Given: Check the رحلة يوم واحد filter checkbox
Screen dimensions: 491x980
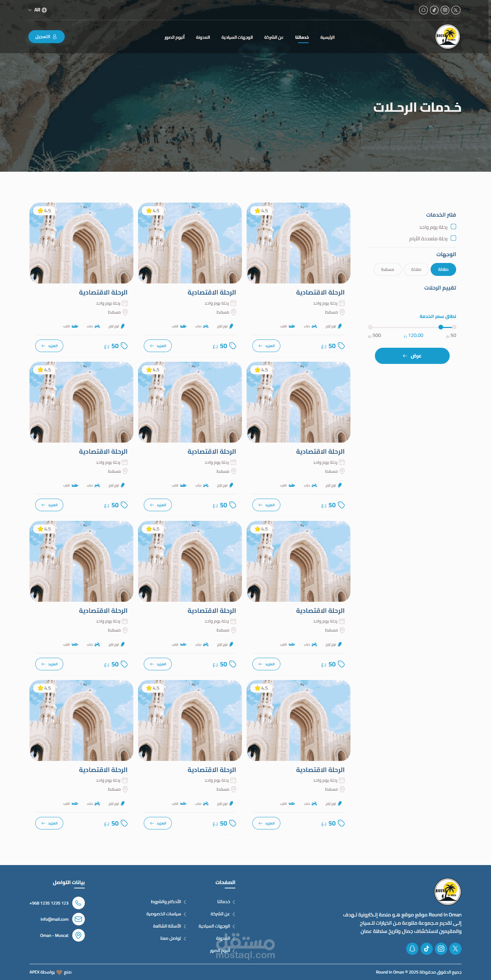Looking at the screenshot, I should [453, 227].
